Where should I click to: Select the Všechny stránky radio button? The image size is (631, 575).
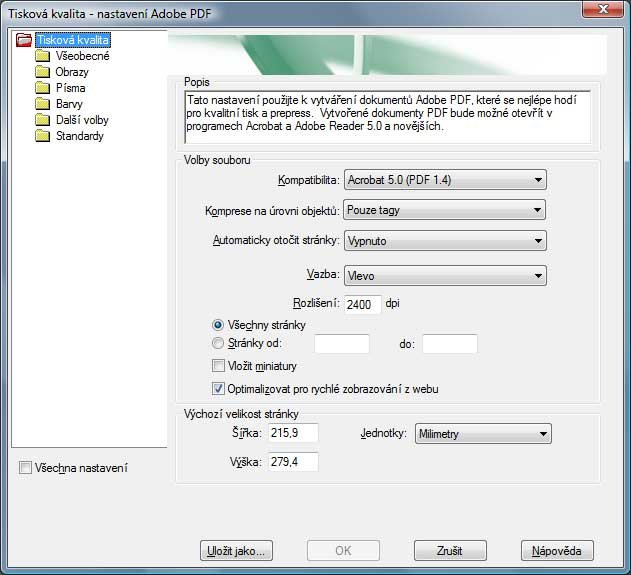(219, 325)
